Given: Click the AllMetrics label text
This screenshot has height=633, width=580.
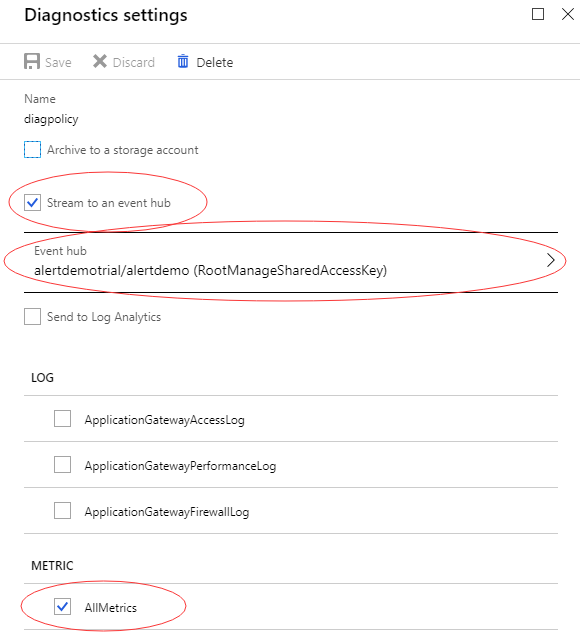Looking at the screenshot, I should [x=111, y=608].
